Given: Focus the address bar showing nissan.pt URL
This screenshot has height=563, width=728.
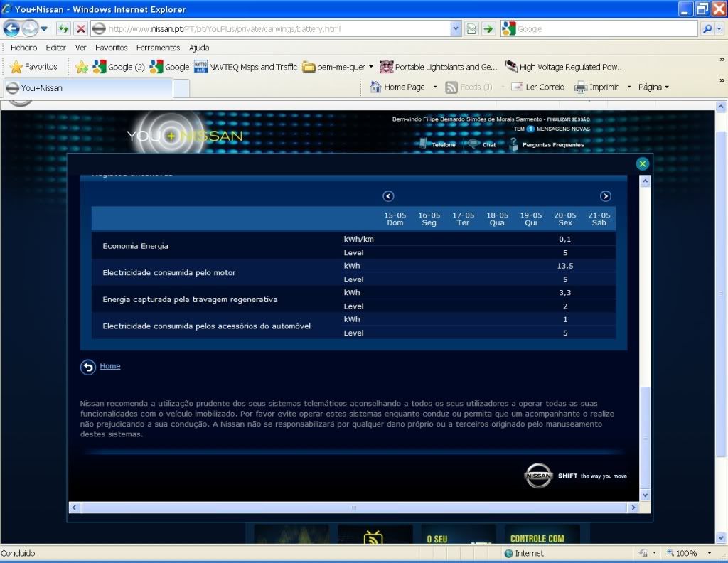Looking at the screenshot, I should pyautogui.click(x=270, y=28).
